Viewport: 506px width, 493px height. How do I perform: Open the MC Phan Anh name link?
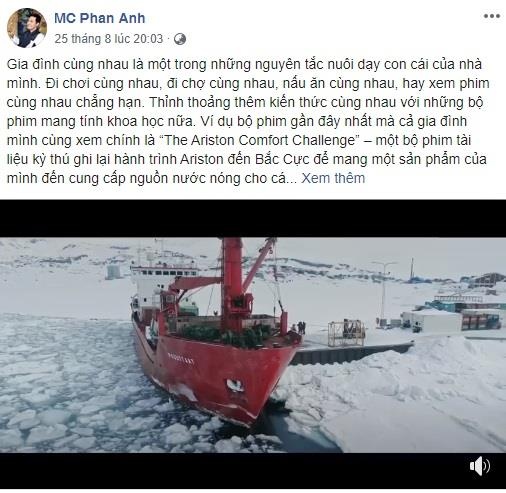pyautogui.click(x=100, y=18)
